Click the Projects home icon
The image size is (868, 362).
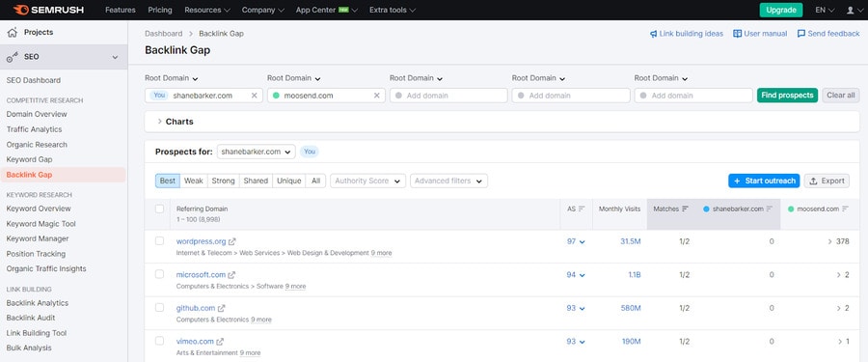pyautogui.click(x=12, y=33)
